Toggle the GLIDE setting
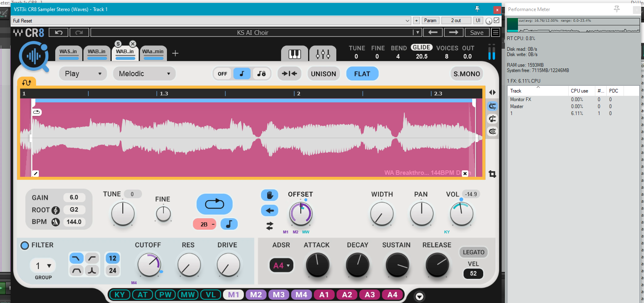The image size is (644, 303). pos(421,47)
